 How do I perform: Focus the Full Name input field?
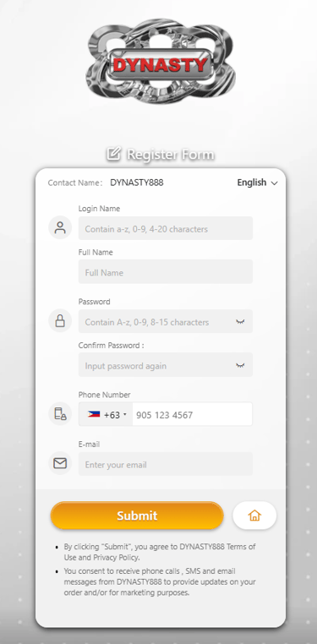click(x=166, y=271)
